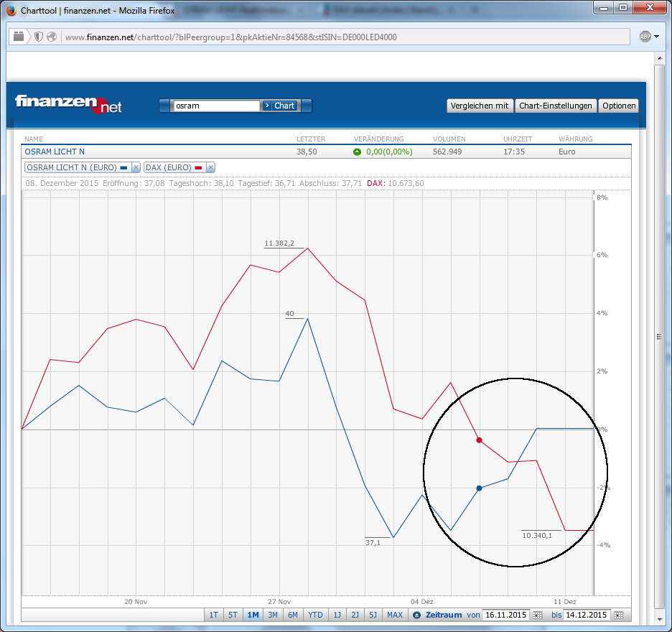Select the 5J time range
Screen dimensions: 672x632
point(373,615)
